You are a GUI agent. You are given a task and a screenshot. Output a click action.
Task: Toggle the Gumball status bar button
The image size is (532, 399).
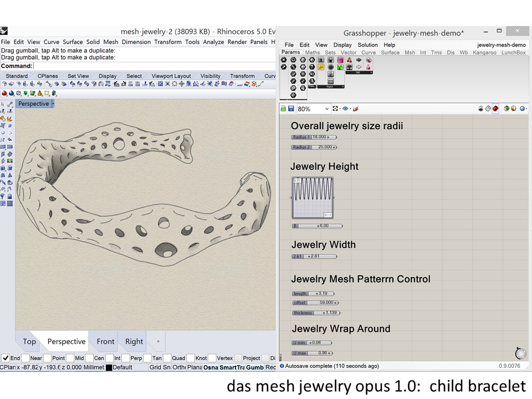pos(254,367)
